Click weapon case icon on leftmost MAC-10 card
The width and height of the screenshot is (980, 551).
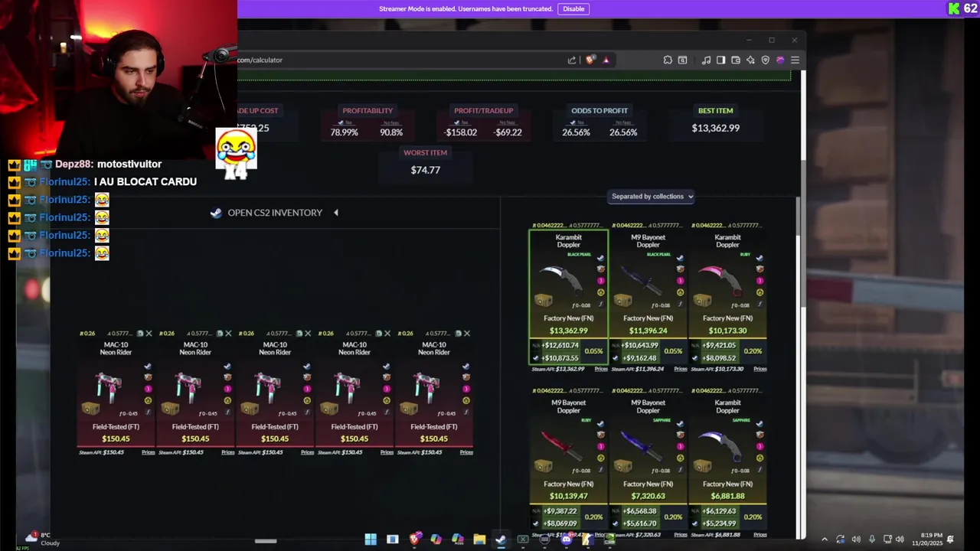point(90,409)
